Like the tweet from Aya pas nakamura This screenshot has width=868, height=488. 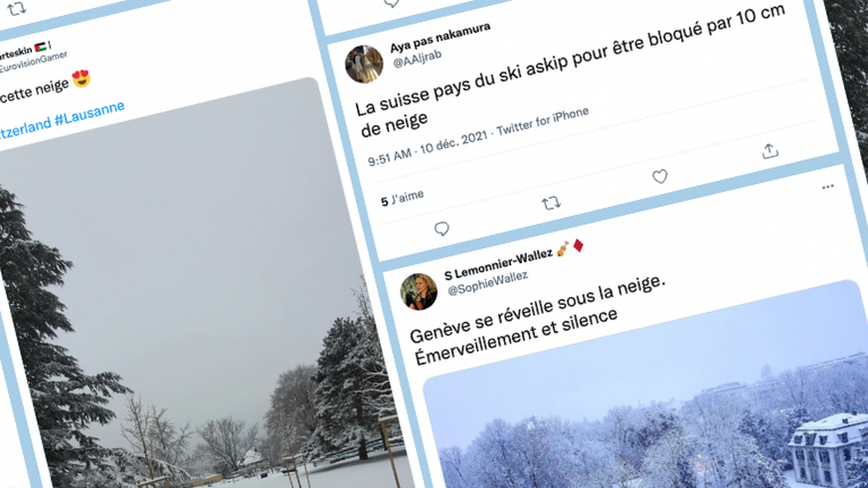tap(659, 177)
